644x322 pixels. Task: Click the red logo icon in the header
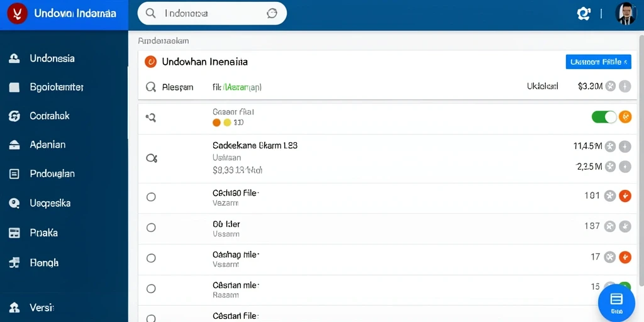17,14
